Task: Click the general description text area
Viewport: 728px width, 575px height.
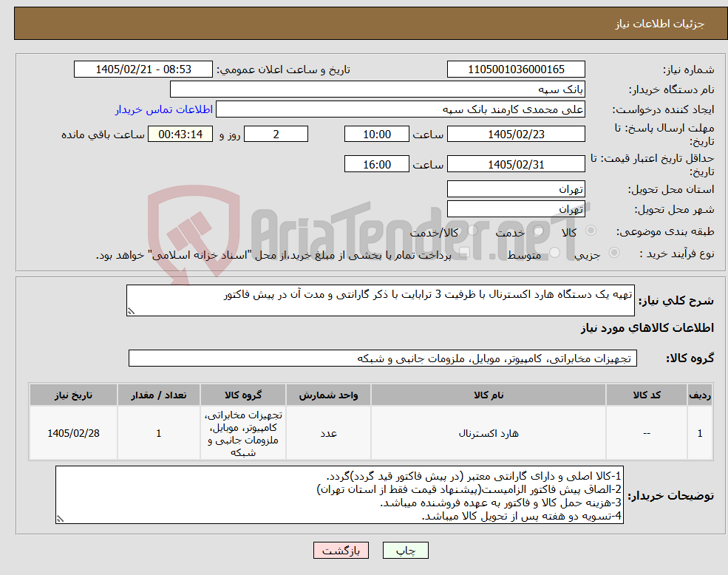Action: pyautogui.click(x=380, y=301)
